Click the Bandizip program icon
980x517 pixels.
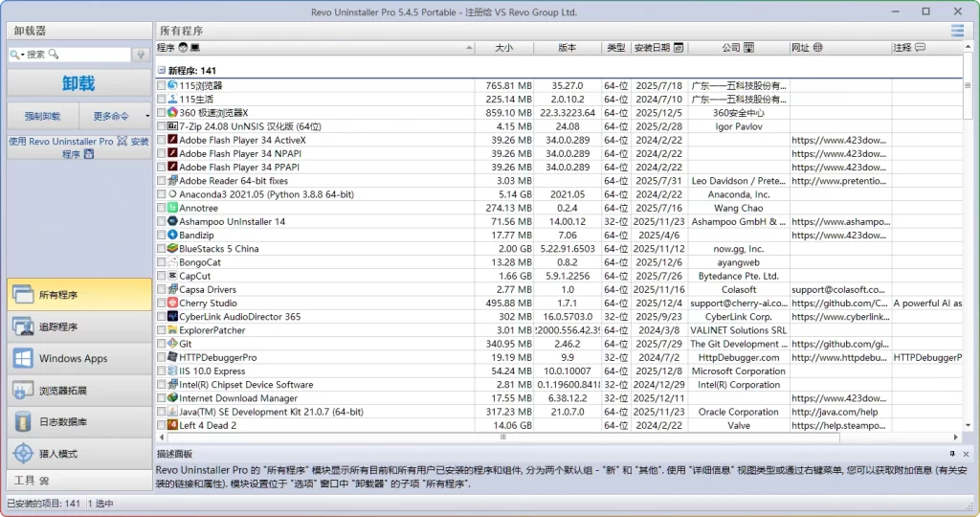[172, 235]
